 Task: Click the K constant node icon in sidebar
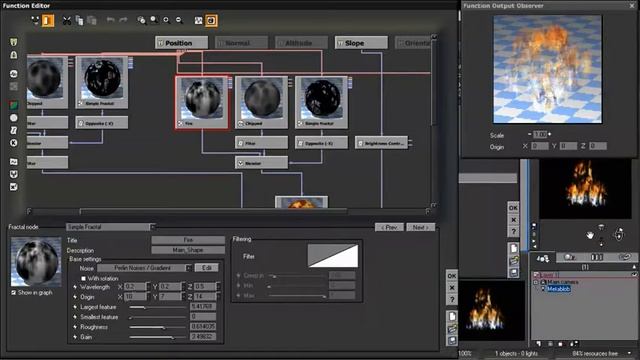click(13, 142)
